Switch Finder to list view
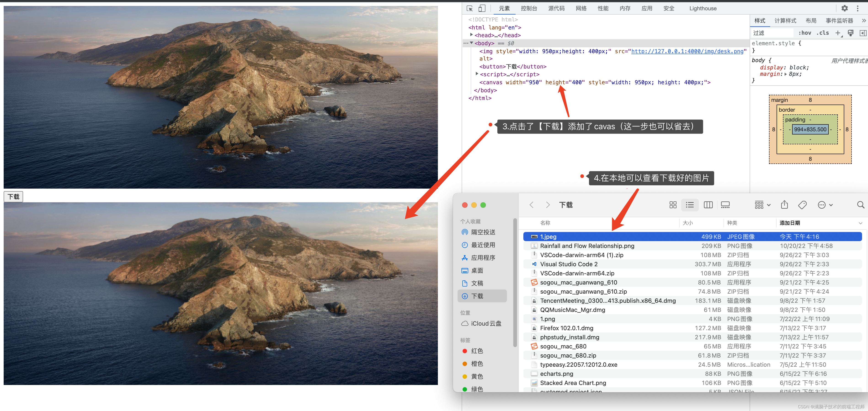 click(690, 205)
